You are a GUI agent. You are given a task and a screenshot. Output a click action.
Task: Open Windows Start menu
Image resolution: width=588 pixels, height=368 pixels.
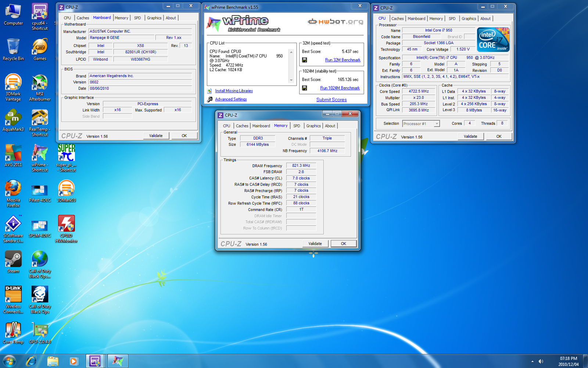tap(9, 361)
